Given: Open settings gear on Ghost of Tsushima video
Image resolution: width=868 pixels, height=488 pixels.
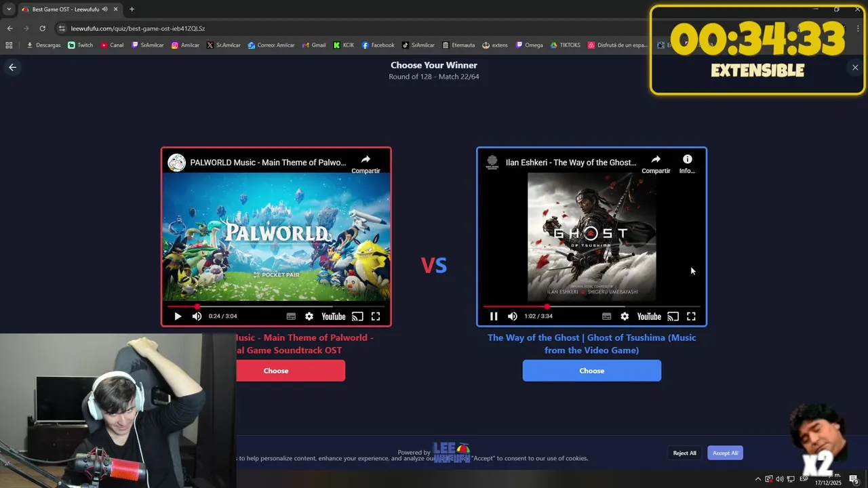Looking at the screenshot, I should [x=625, y=317].
